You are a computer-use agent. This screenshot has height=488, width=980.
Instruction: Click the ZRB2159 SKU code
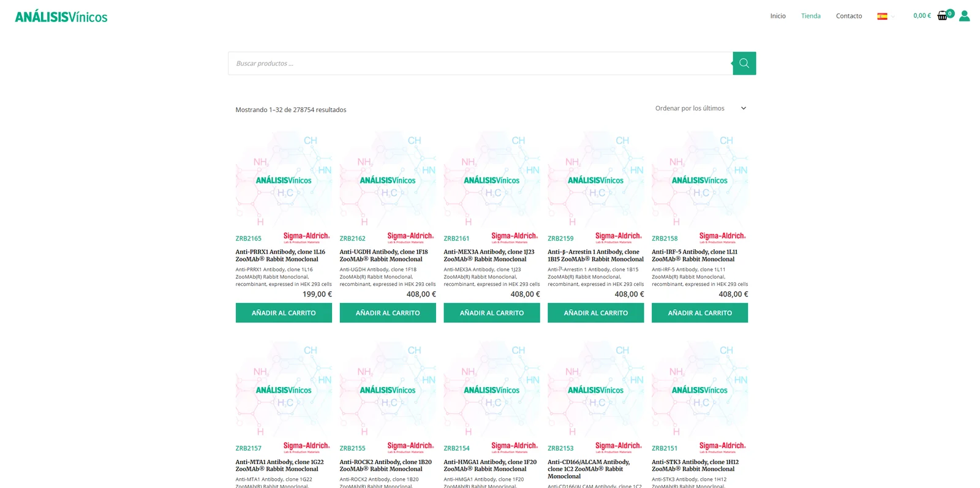(561, 239)
